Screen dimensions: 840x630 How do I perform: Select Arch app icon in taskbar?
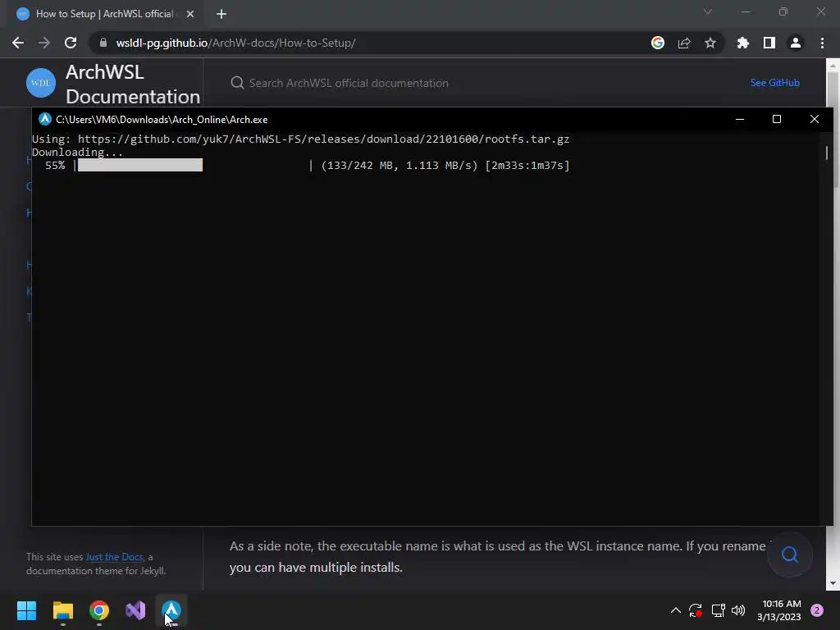(171, 610)
